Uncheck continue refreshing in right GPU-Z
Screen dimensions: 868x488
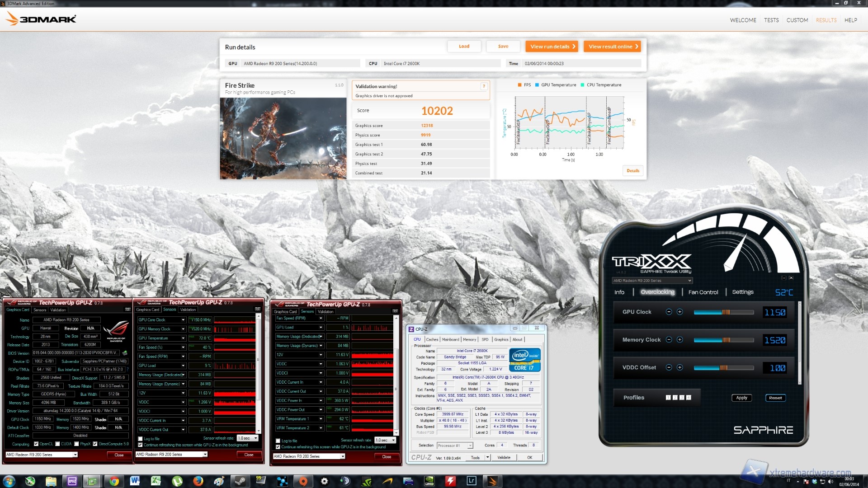(x=278, y=447)
